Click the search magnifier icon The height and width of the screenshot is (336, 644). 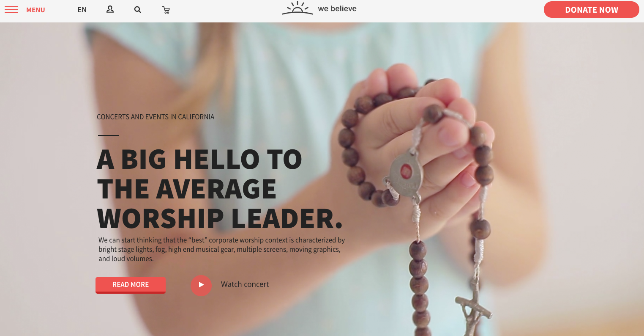[137, 9]
